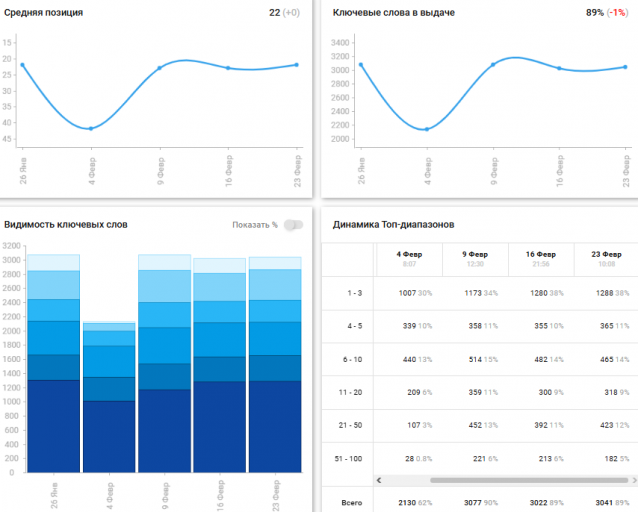The width and height of the screenshot is (638, 512).
Task: Click the 9 Февр data point on Средняя позиция chart
Action: coord(160,68)
